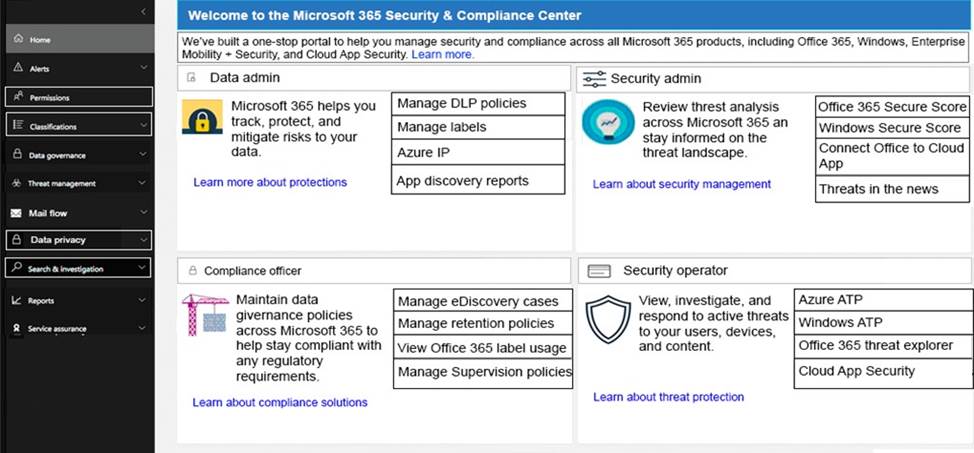Expand the Service assurance chevron
974x453 pixels.
point(142,328)
